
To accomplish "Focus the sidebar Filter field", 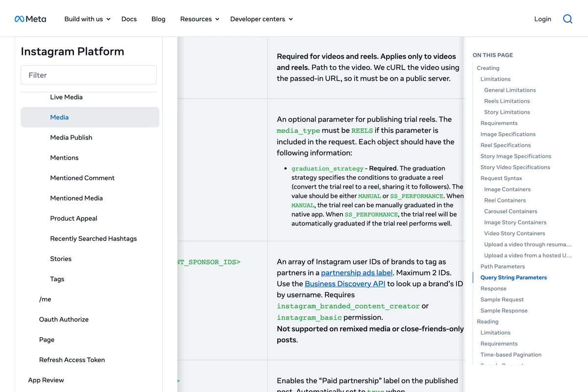I will (89, 75).
